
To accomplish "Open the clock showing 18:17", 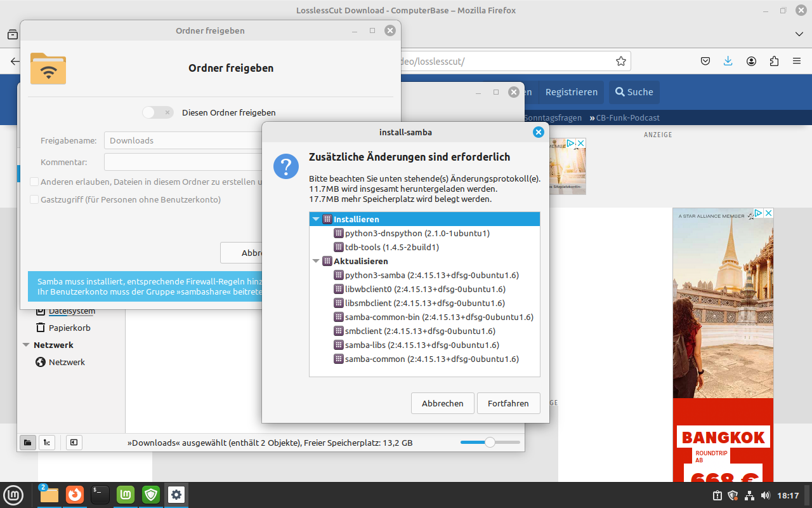I will click(788, 495).
